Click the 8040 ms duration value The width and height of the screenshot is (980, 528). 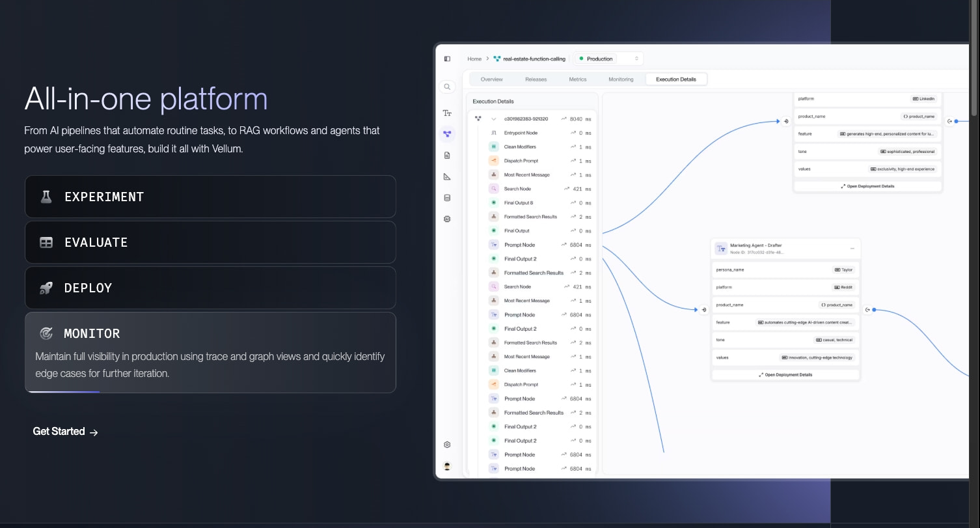coord(580,119)
